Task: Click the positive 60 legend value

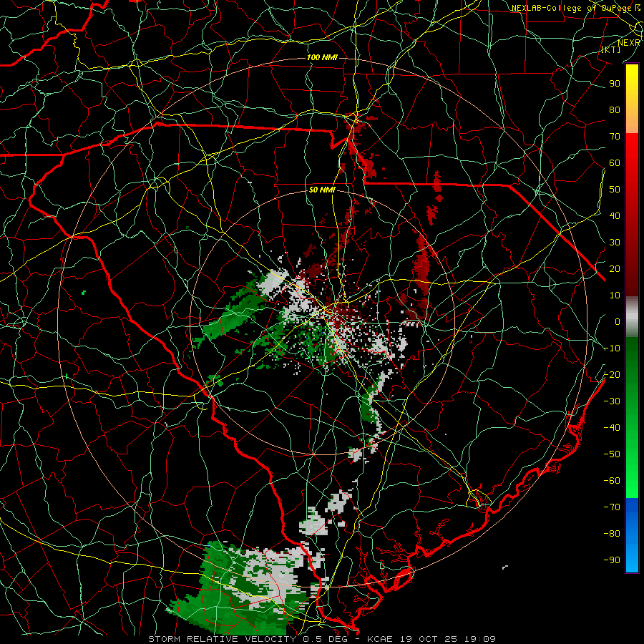Action: coord(615,163)
